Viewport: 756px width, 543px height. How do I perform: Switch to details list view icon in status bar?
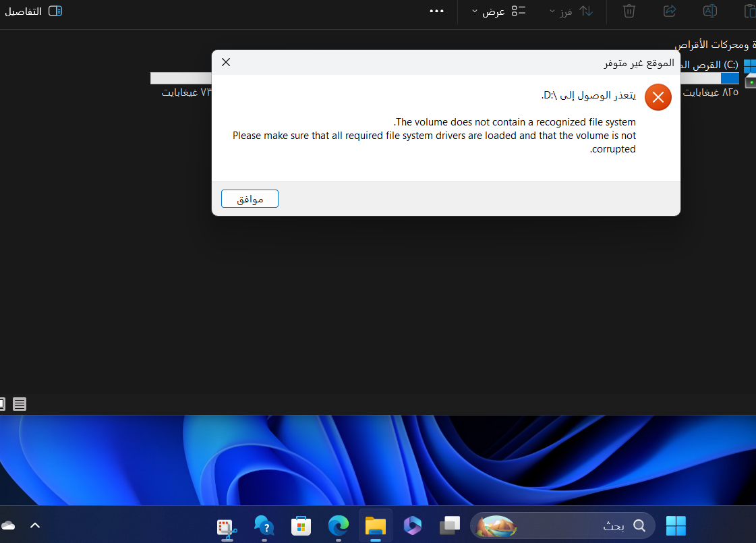20,404
